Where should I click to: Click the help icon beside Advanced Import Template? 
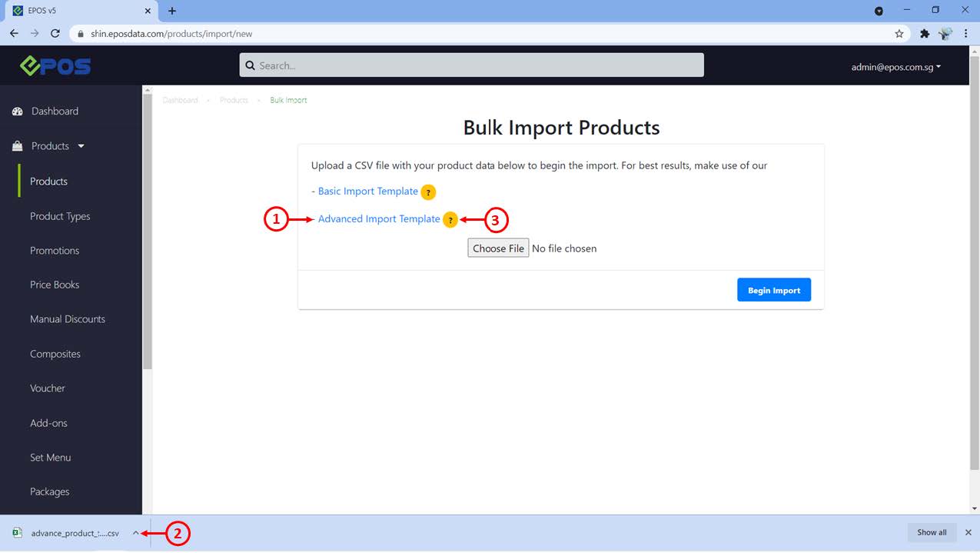[450, 220]
